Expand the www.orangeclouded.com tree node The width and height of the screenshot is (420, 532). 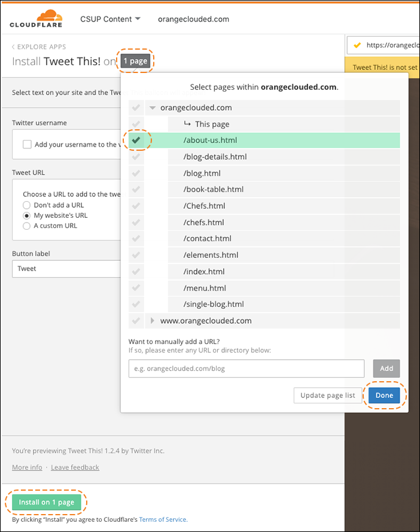(153, 321)
